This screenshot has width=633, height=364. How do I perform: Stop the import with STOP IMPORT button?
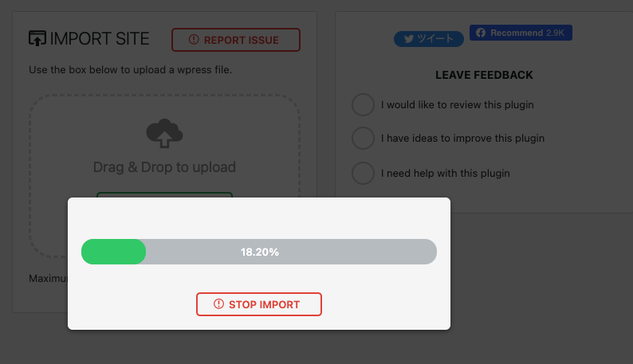(x=259, y=304)
